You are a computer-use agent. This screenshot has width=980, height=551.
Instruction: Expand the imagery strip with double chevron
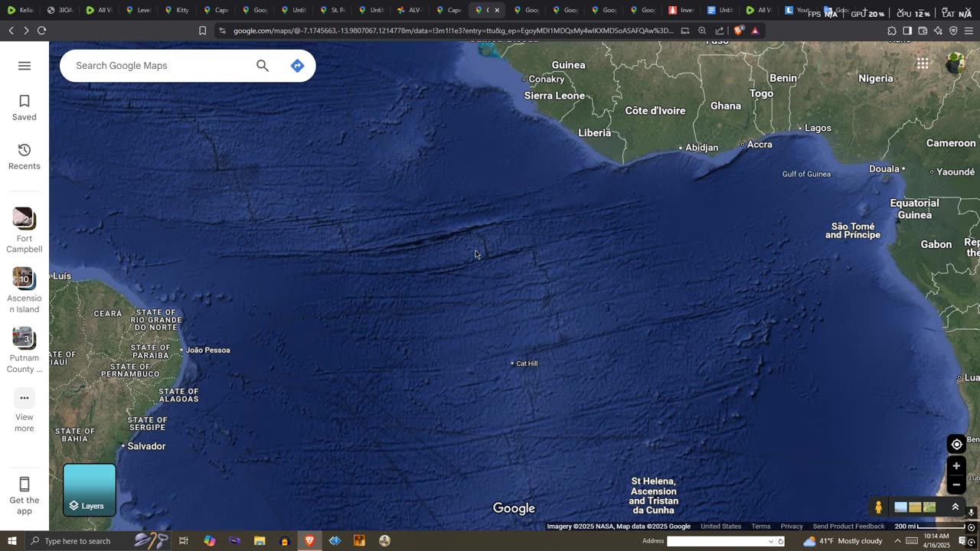pyautogui.click(x=955, y=507)
